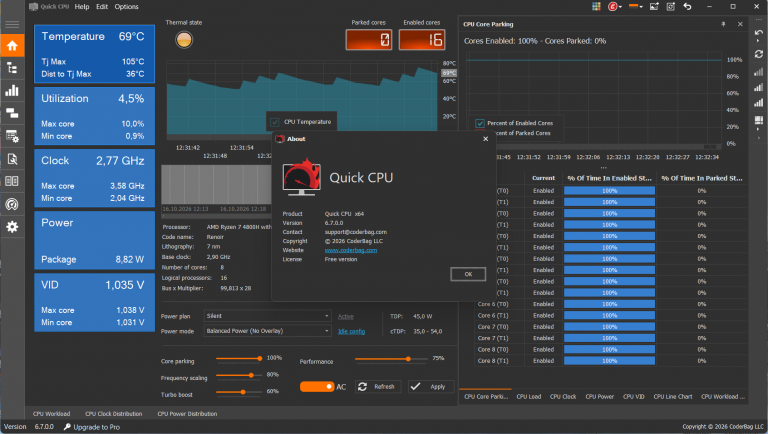The image size is (768, 434).
Task: Click Upgrade to Pro in status bar
Action: coord(92,427)
